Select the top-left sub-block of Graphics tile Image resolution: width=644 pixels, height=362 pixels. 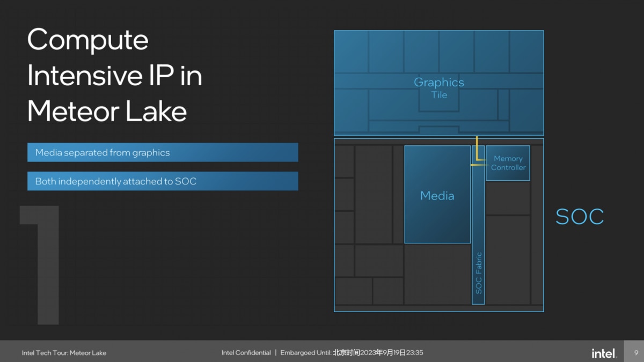tap(350, 51)
